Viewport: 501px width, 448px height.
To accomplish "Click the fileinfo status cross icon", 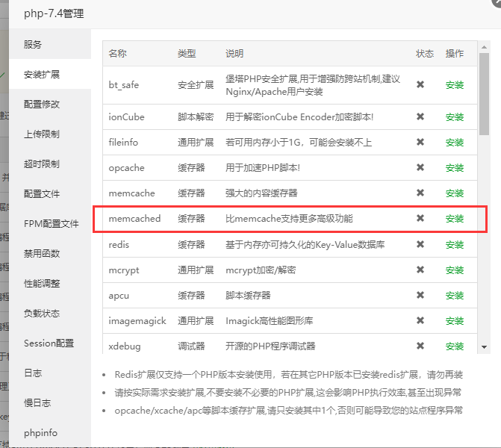I will tap(420, 142).
